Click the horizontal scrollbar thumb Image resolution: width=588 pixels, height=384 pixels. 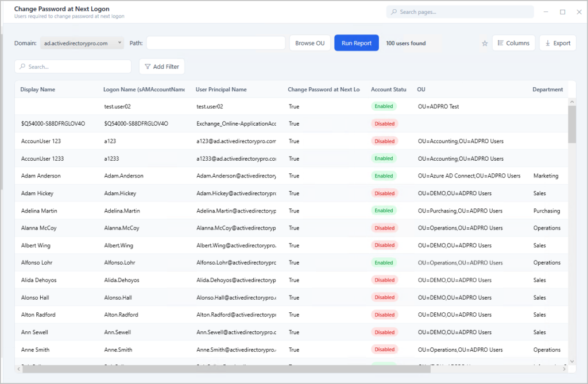tap(226, 369)
